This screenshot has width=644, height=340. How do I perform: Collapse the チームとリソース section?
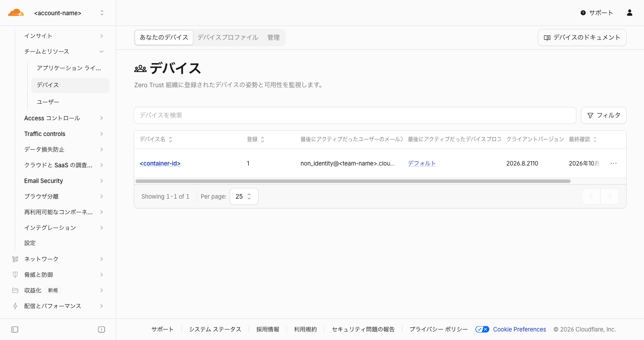click(x=64, y=51)
